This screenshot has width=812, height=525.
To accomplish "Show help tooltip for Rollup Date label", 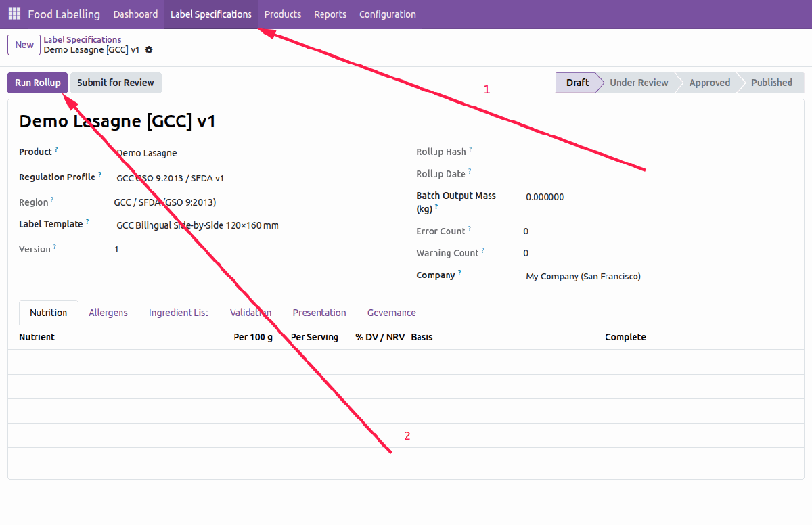I will (x=470, y=171).
